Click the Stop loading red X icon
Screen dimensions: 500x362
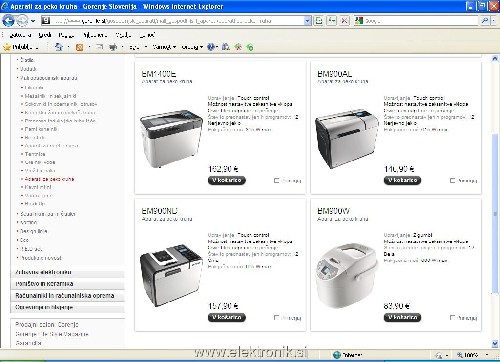click(x=344, y=21)
